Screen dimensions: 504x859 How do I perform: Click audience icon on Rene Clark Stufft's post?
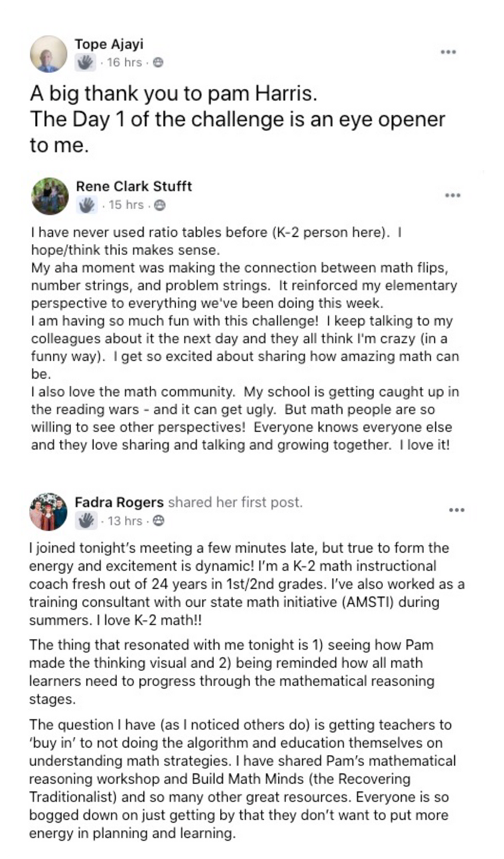159,205
